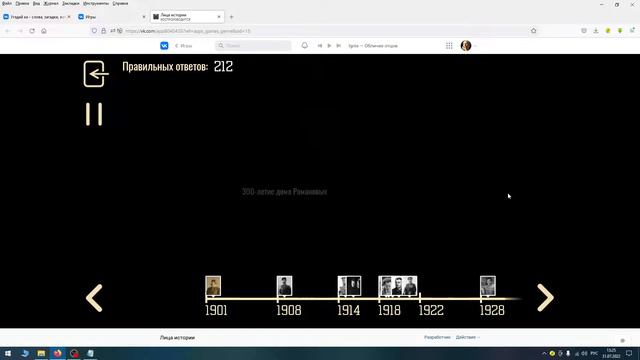Select the portrait thumbnails above 1914
Image resolution: width=640 pixels, height=360 pixels.
(x=349, y=286)
